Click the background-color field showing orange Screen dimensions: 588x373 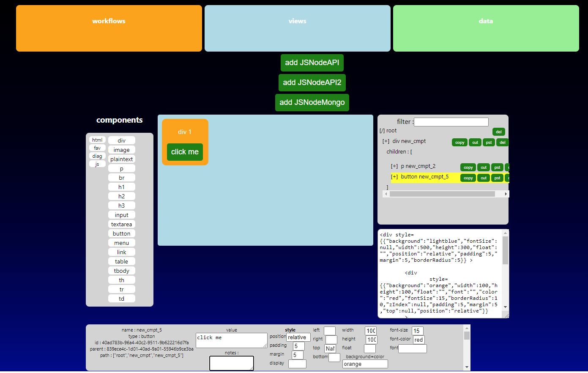tap(365, 364)
